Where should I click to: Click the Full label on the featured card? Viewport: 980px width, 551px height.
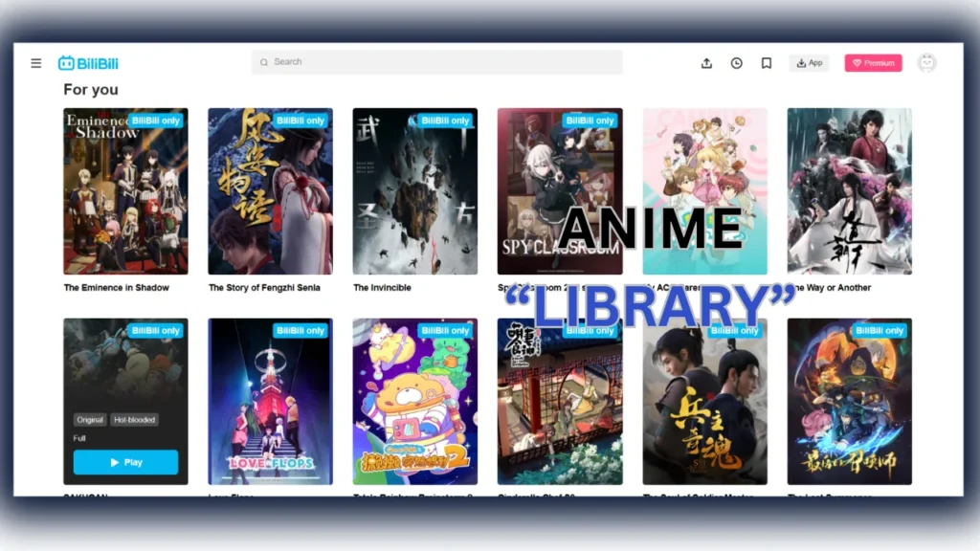pyautogui.click(x=78, y=438)
